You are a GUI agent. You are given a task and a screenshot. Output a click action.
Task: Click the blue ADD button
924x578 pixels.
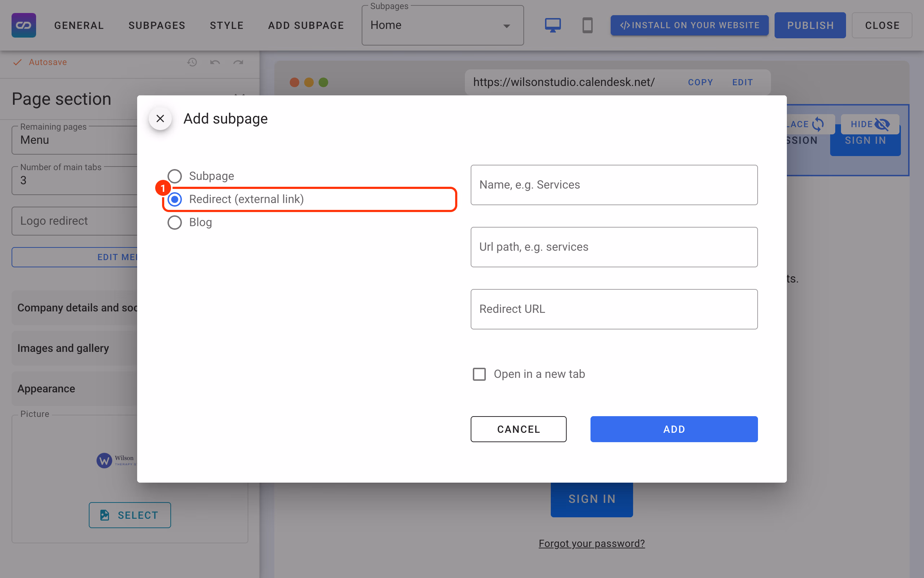coord(674,429)
